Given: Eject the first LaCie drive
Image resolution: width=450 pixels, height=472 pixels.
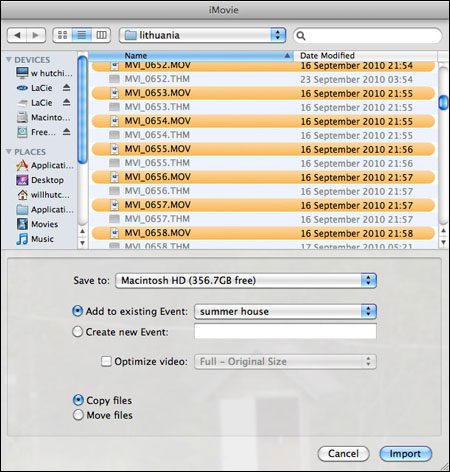Looking at the screenshot, I should coord(66,88).
